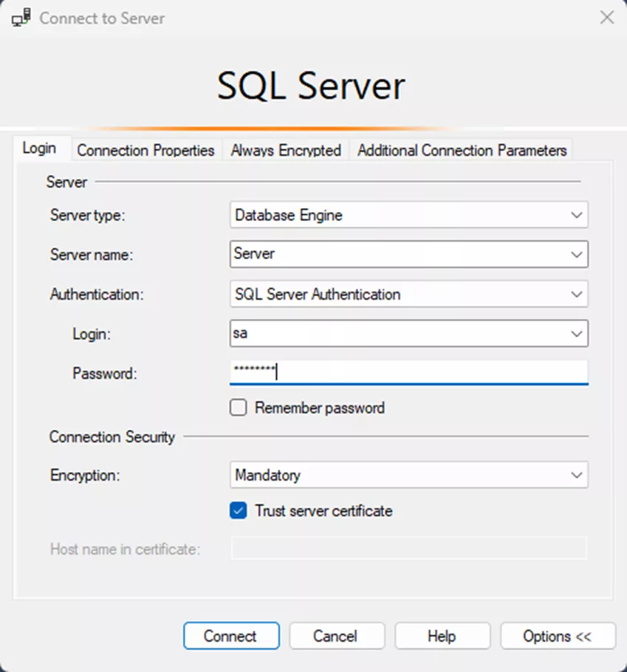
Task: Click the Authentication label
Action: click(97, 295)
